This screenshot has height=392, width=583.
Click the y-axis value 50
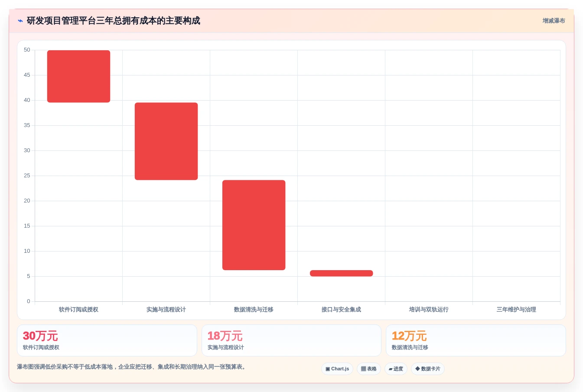[27, 50]
